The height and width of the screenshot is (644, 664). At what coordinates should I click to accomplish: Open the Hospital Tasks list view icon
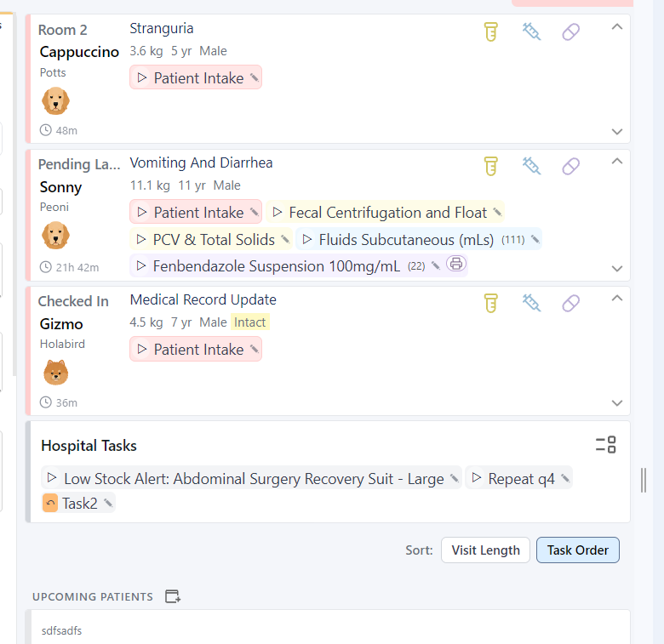pyautogui.click(x=605, y=445)
